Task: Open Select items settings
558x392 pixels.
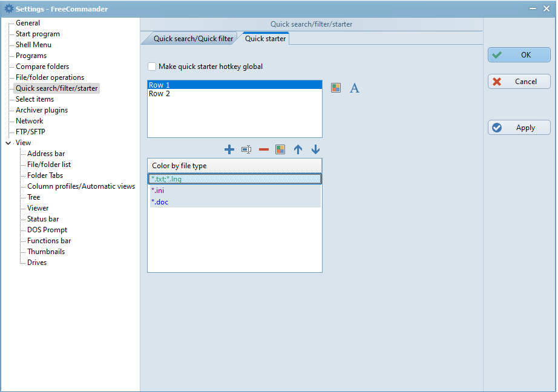Action: coord(35,99)
